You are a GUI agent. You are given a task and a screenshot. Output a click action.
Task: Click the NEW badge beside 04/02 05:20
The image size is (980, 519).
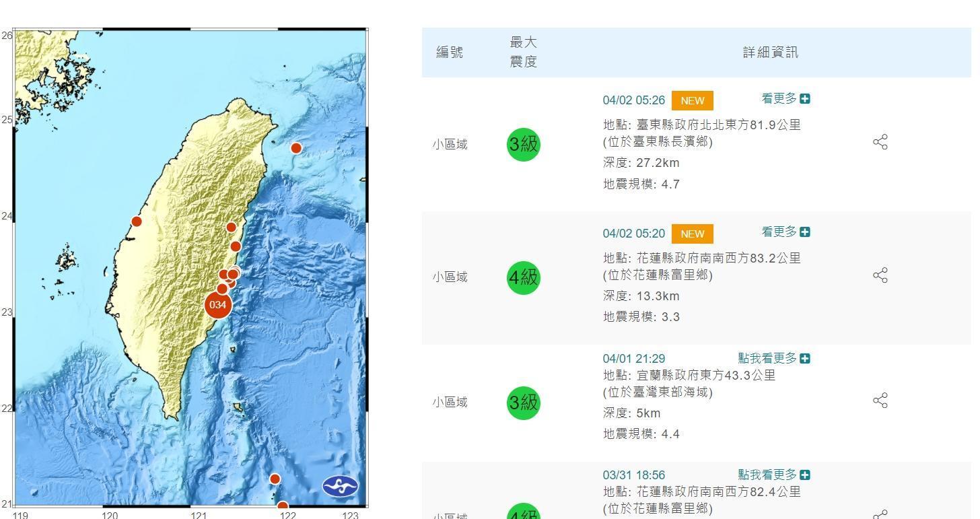[692, 234]
